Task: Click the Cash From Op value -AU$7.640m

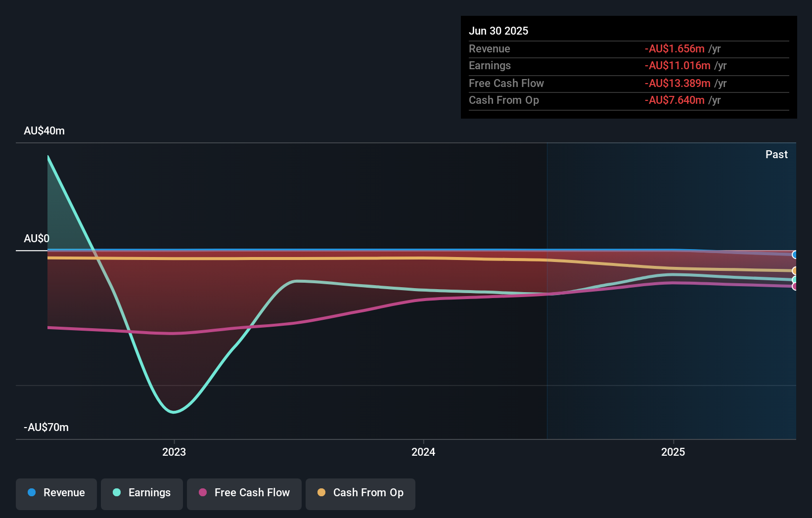Action: pyautogui.click(x=675, y=100)
